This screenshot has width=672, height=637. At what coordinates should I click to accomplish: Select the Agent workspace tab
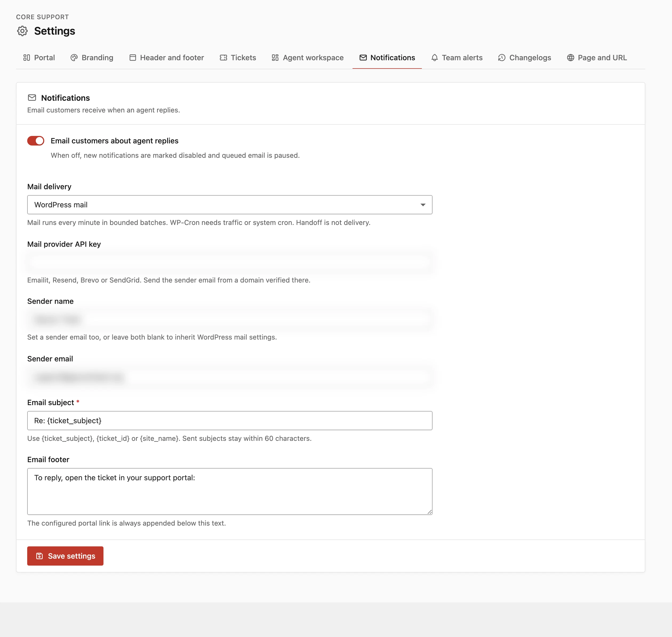(x=308, y=58)
